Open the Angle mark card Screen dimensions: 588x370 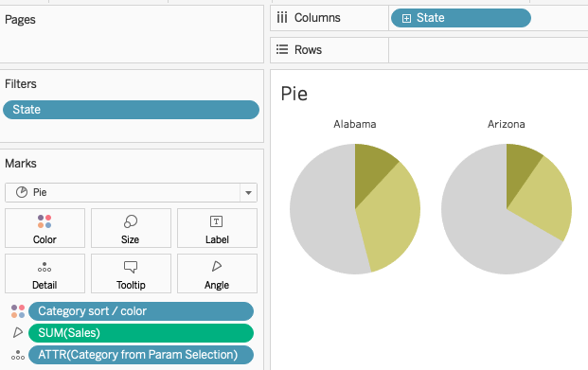[x=217, y=273]
